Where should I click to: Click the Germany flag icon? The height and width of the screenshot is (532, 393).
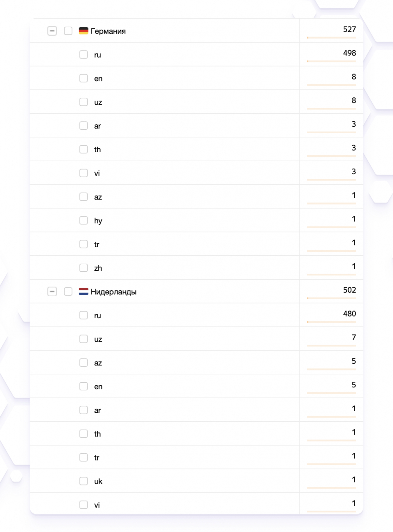point(83,31)
